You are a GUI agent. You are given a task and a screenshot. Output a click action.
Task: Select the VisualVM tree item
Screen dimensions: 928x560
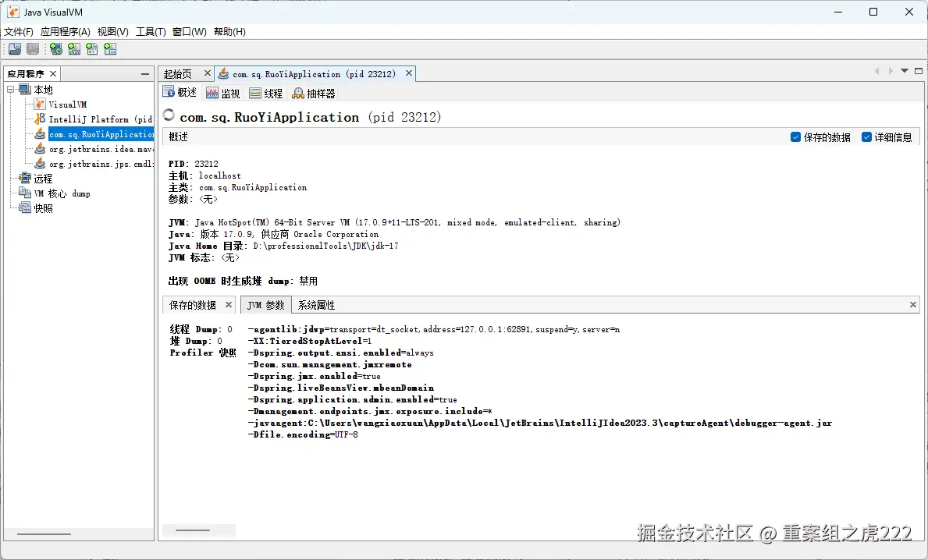tap(67, 105)
